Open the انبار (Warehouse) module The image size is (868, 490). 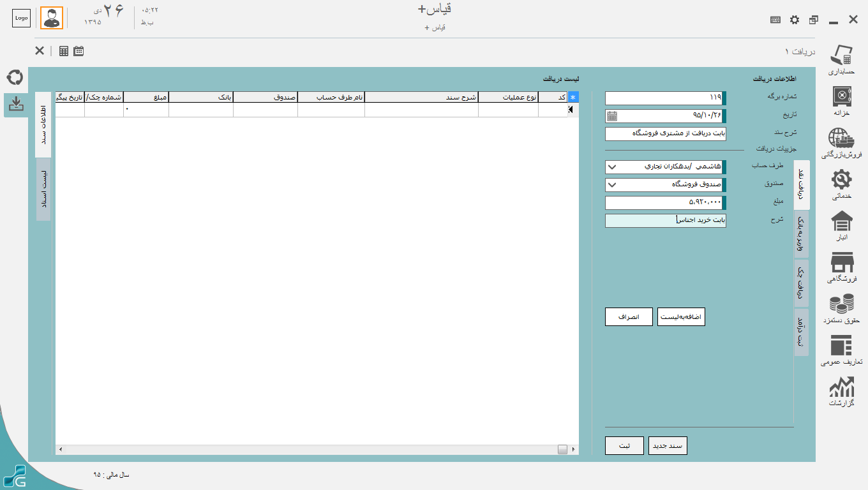(841, 226)
